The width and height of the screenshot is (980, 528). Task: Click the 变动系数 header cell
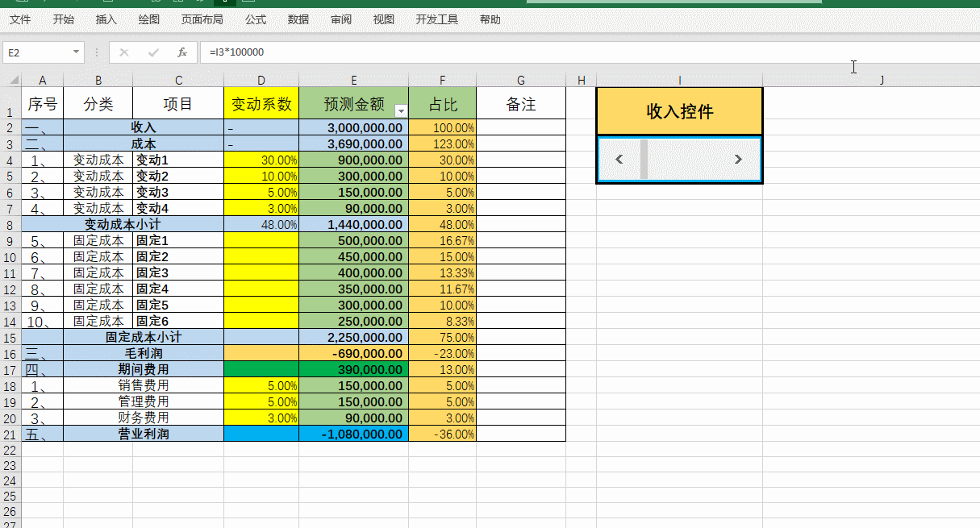point(261,103)
